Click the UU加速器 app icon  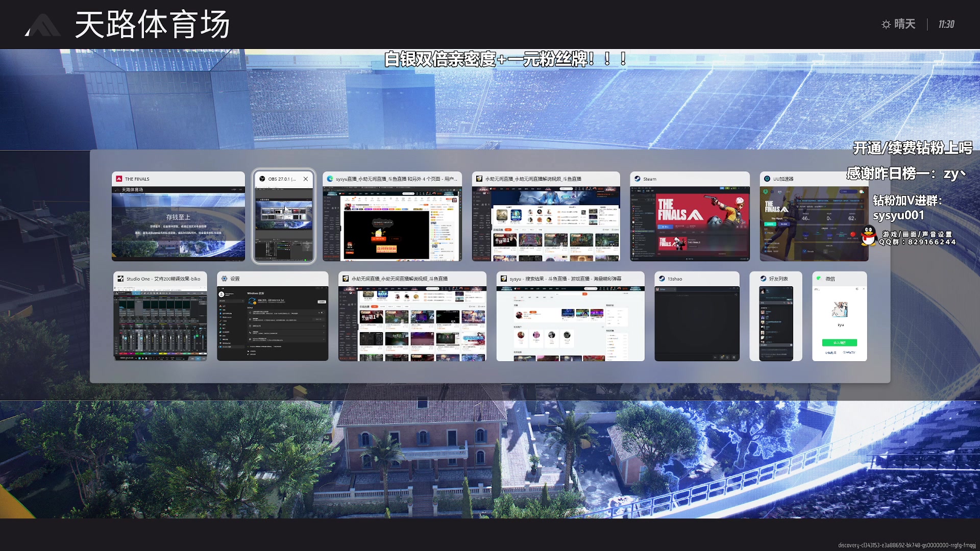[x=767, y=179]
